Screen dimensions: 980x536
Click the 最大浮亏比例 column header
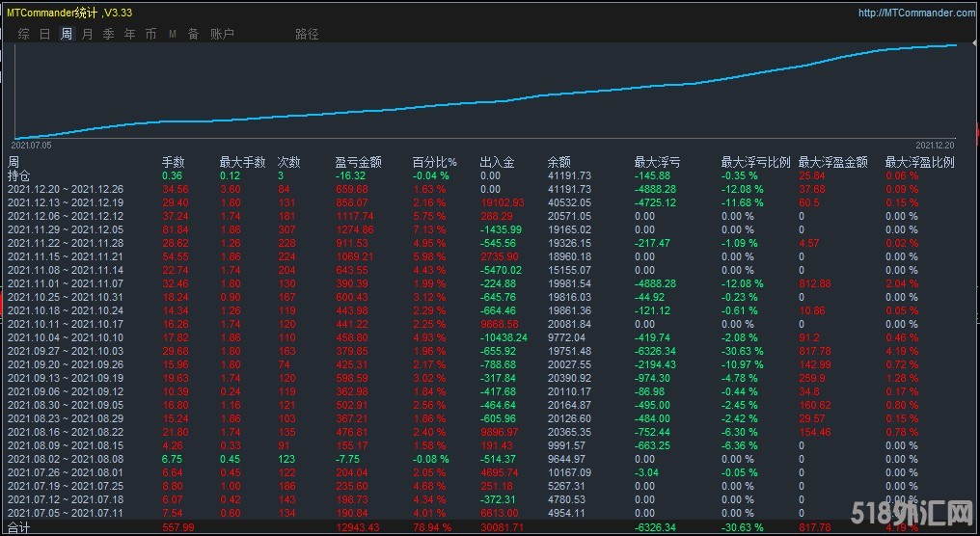coord(755,162)
